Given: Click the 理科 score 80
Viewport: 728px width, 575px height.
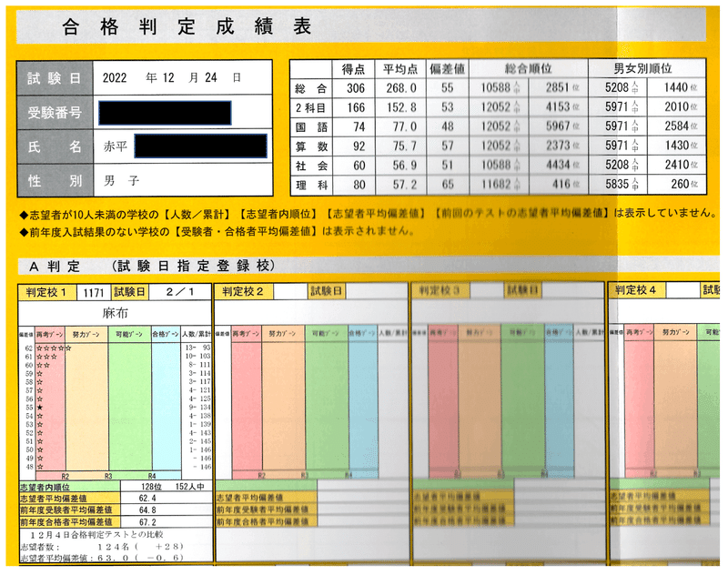Looking at the screenshot, I should pyautogui.click(x=359, y=186).
